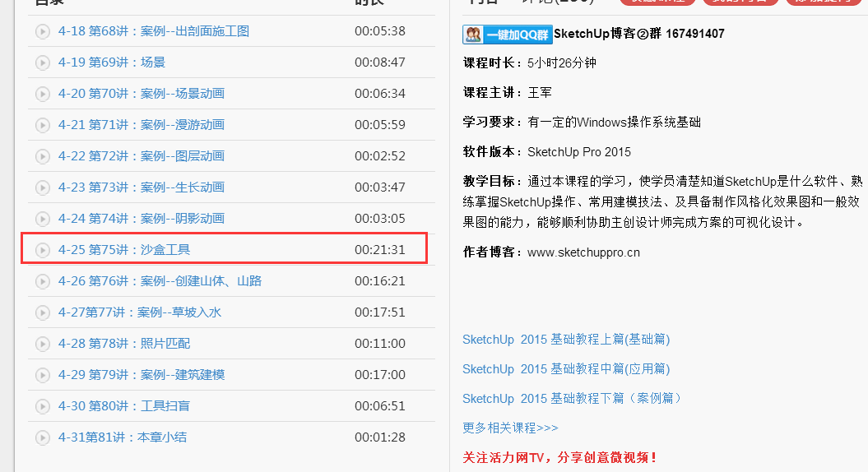Viewport: 868px width, 472px height.
Task: Open 4-20 第70讲：案例--场景动画 link
Action: coord(142,94)
